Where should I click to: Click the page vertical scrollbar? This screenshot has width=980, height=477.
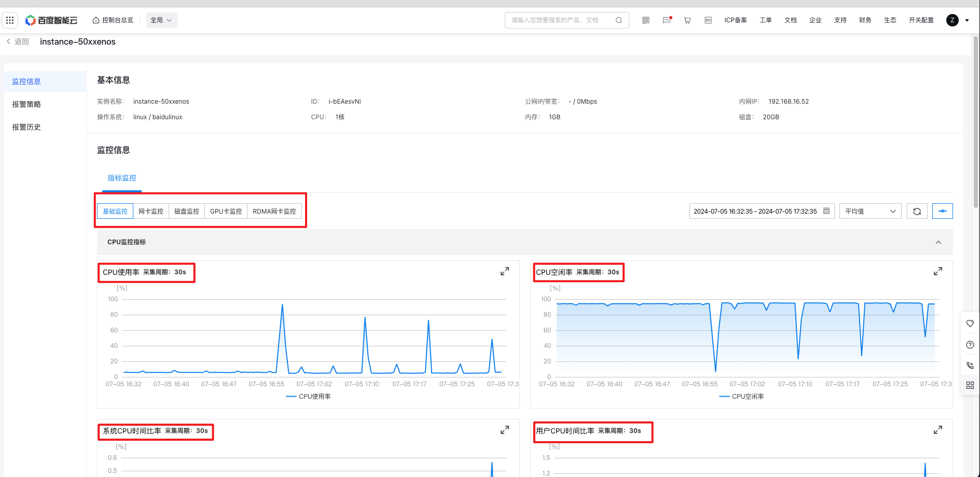(976, 122)
